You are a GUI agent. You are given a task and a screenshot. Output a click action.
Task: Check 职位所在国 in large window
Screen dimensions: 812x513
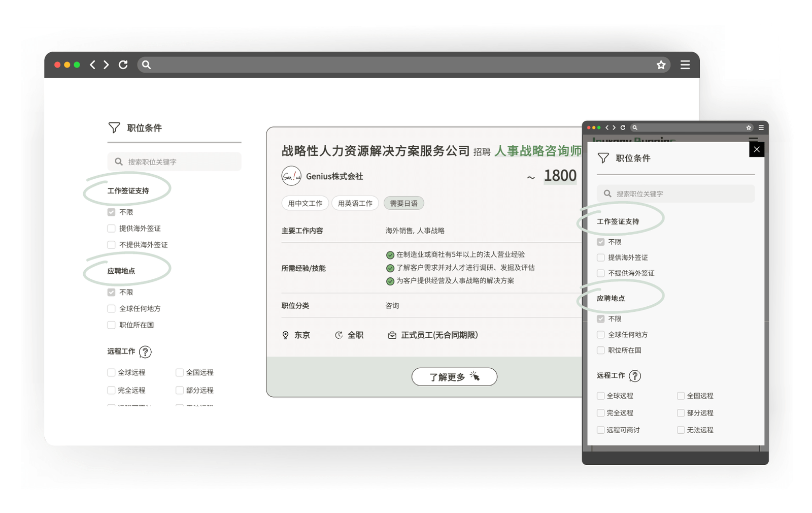111,325
